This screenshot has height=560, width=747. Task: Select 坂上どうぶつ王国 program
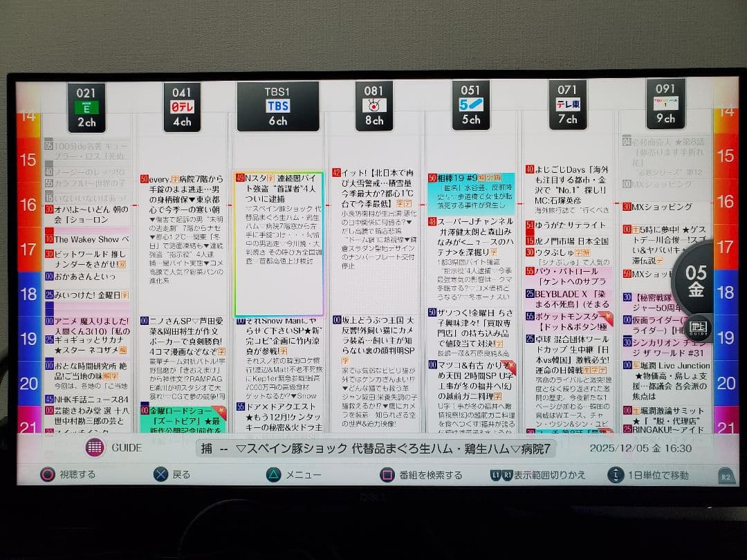click(375, 371)
